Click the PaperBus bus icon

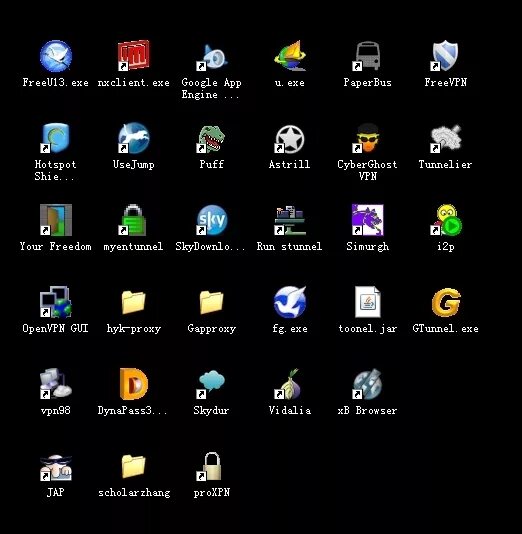pyautogui.click(x=367, y=56)
